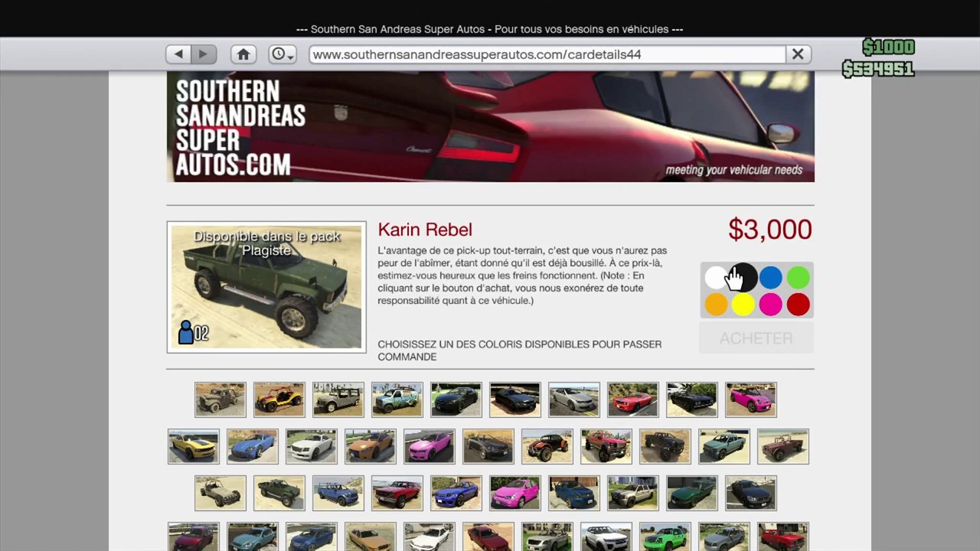Open the pink compact car, third row

pos(515,494)
